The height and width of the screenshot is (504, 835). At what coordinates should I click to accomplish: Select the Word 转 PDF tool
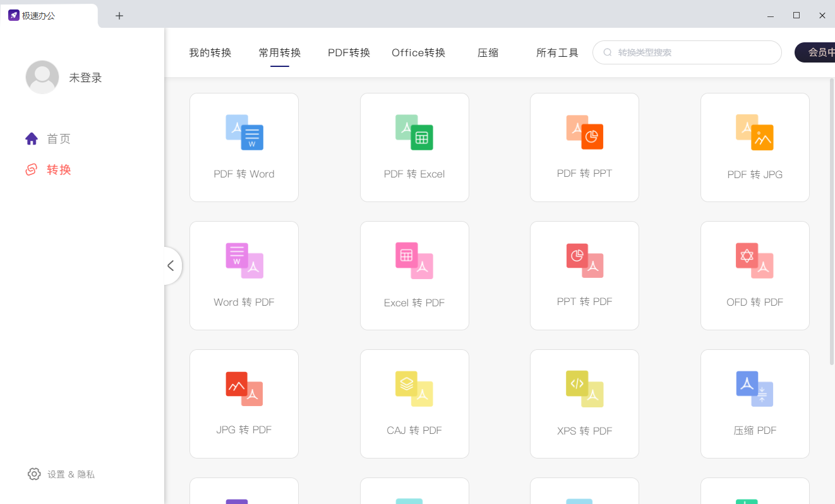(244, 275)
